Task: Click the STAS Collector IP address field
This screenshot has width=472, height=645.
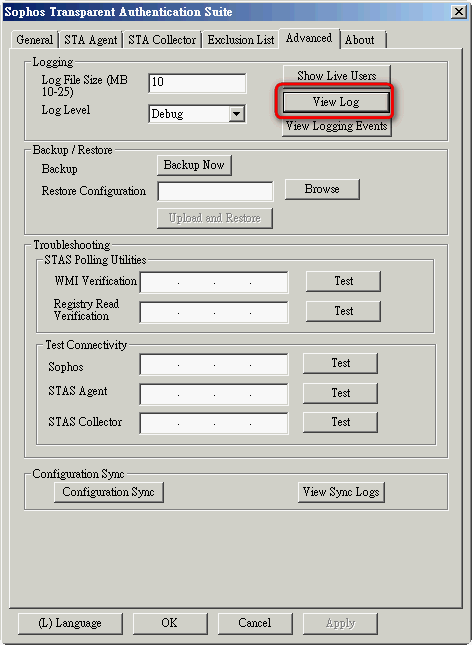Action: [x=214, y=423]
